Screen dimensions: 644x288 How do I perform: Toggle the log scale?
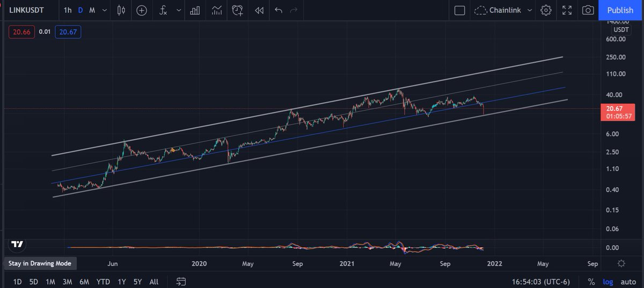[x=608, y=282]
